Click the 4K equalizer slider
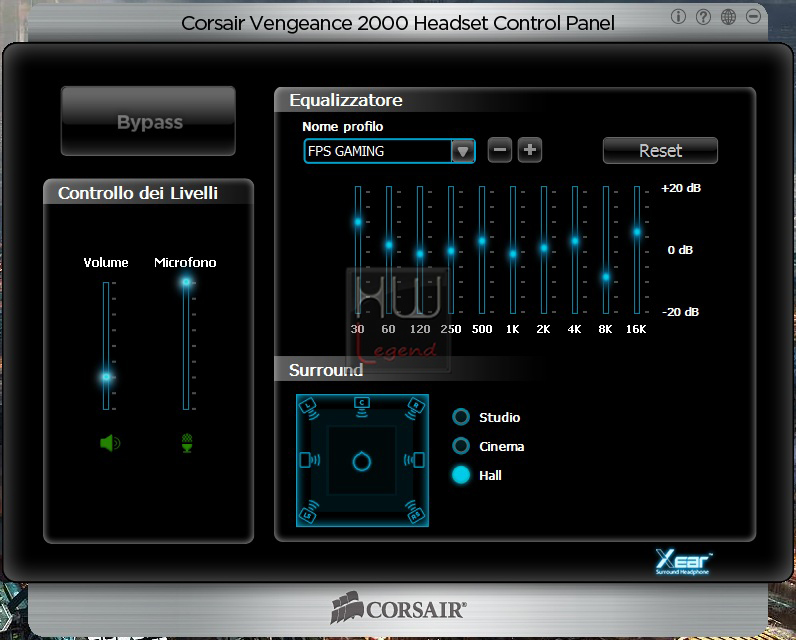796x640 pixels. 575,241
